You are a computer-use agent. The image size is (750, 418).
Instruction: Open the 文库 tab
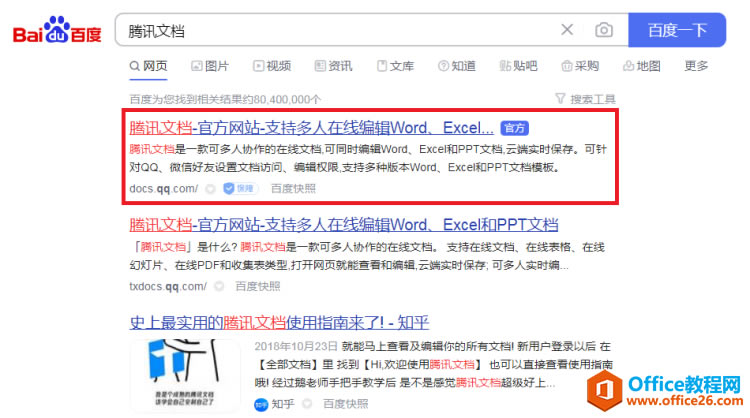395,66
